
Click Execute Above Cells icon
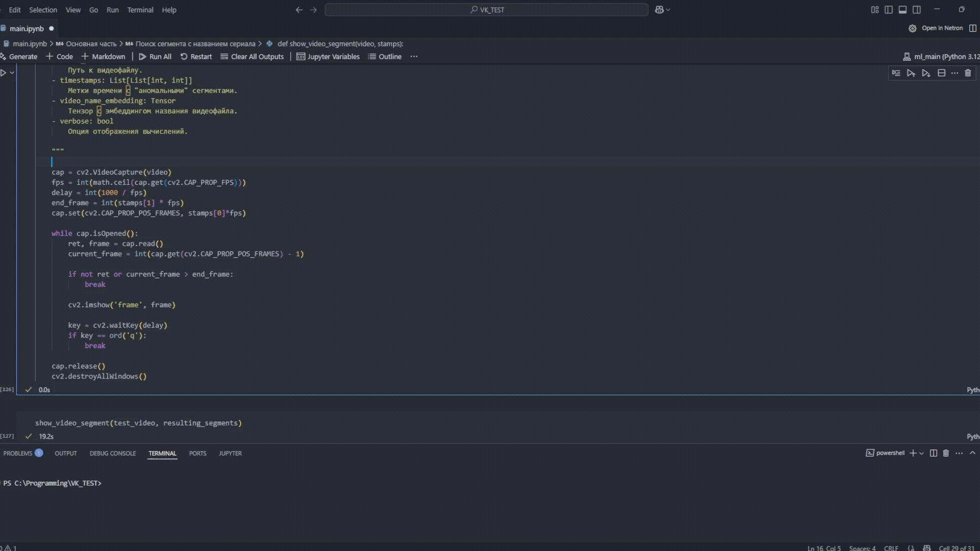click(x=911, y=73)
